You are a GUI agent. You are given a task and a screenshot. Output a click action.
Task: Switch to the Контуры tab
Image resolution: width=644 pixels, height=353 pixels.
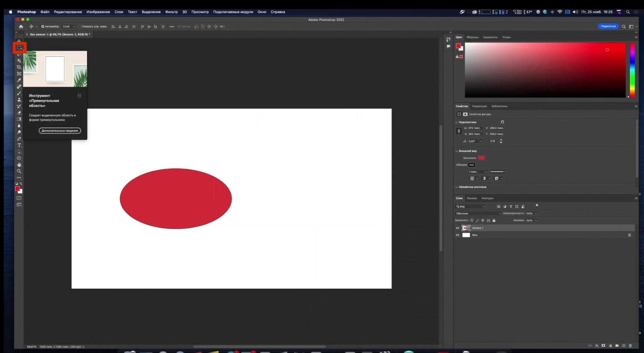pos(487,198)
